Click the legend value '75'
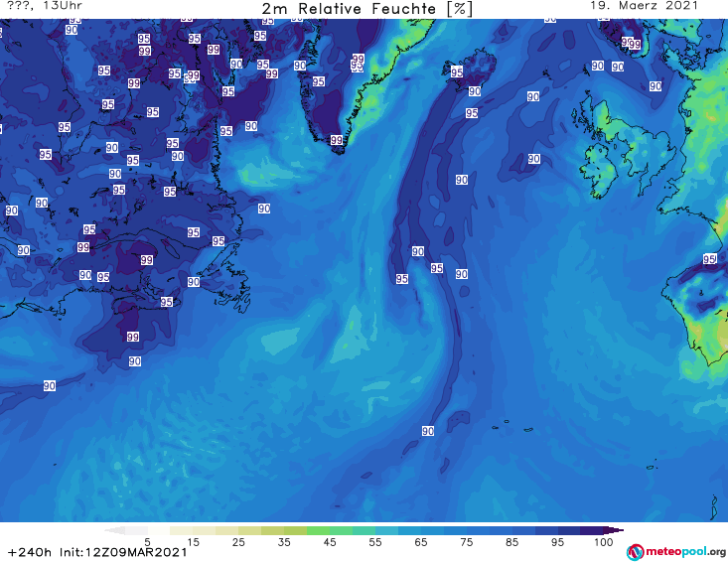The image size is (728, 562). (467, 542)
